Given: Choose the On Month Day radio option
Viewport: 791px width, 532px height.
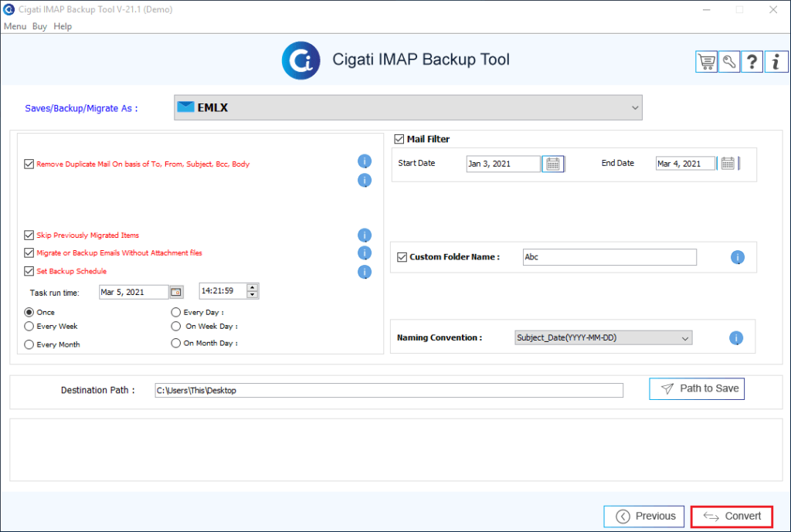Looking at the screenshot, I should click(175, 343).
